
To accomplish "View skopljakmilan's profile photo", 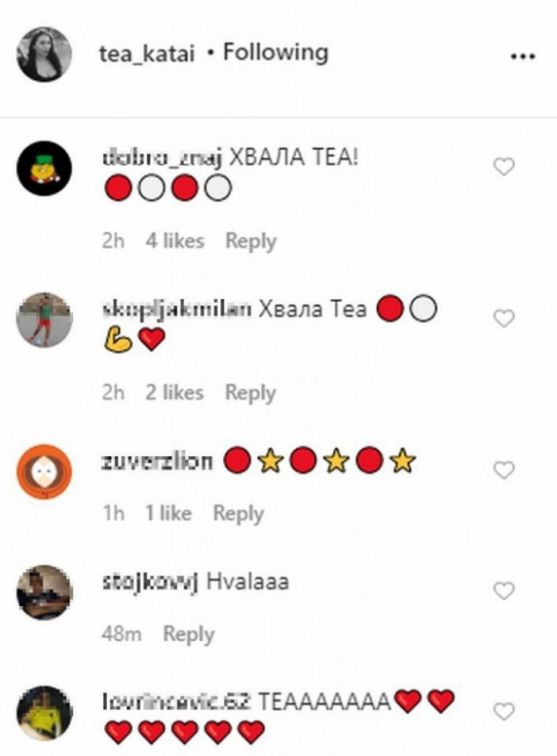I will pyautogui.click(x=44, y=319).
